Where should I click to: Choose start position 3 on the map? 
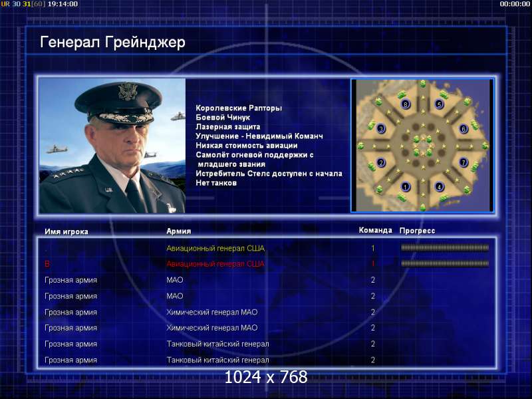pos(381,128)
